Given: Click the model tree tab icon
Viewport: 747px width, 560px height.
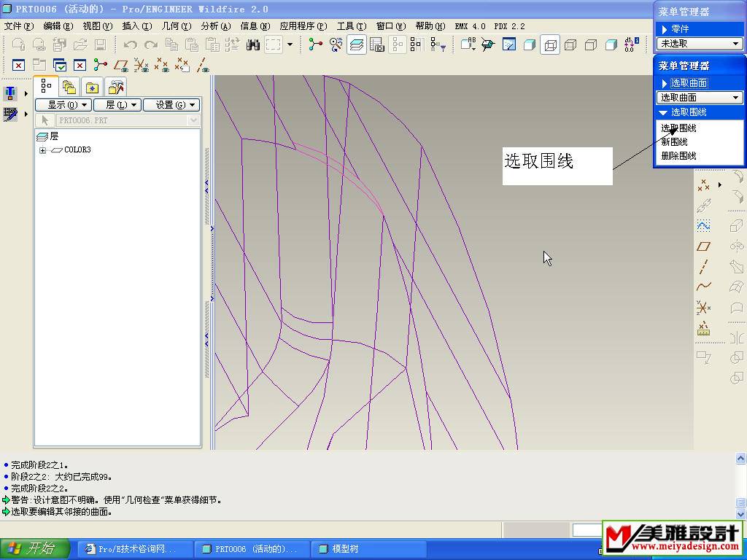Looking at the screenshot, I should click(x=46, y=86).
